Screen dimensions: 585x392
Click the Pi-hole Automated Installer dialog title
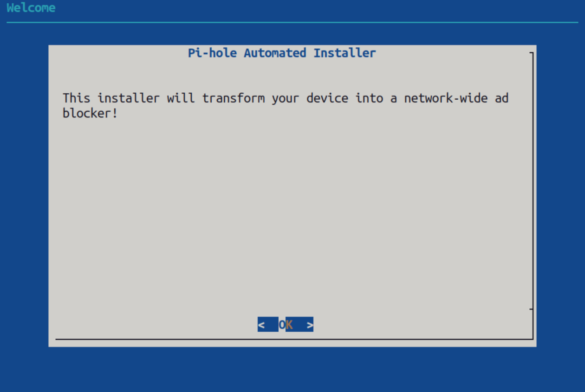click(282, 53)
